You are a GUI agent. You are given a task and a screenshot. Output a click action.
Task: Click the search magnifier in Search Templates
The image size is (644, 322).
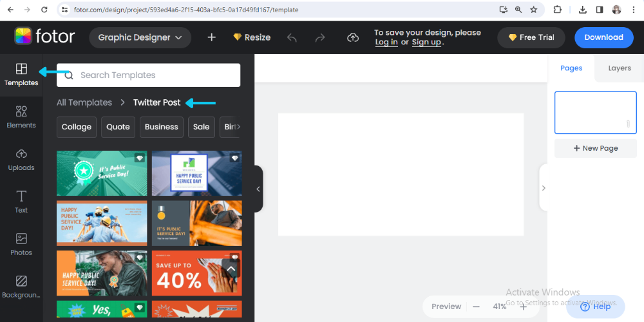click(x=69, y=75)
